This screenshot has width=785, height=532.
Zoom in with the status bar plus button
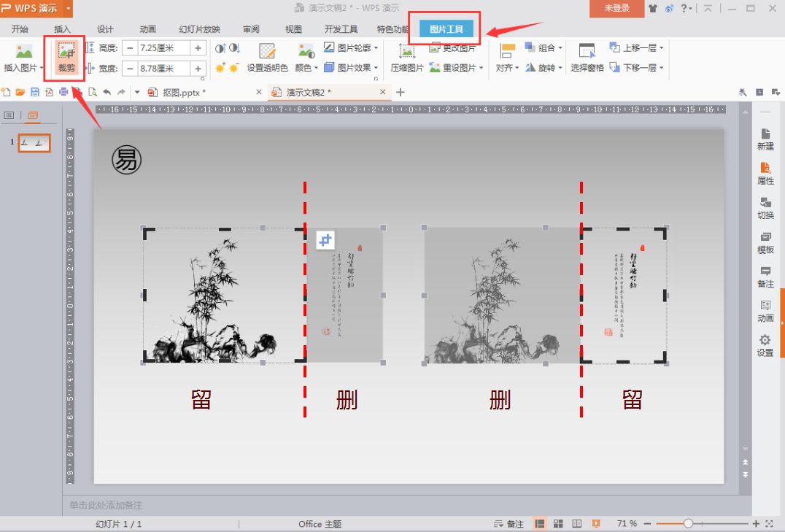coord(756,523)
